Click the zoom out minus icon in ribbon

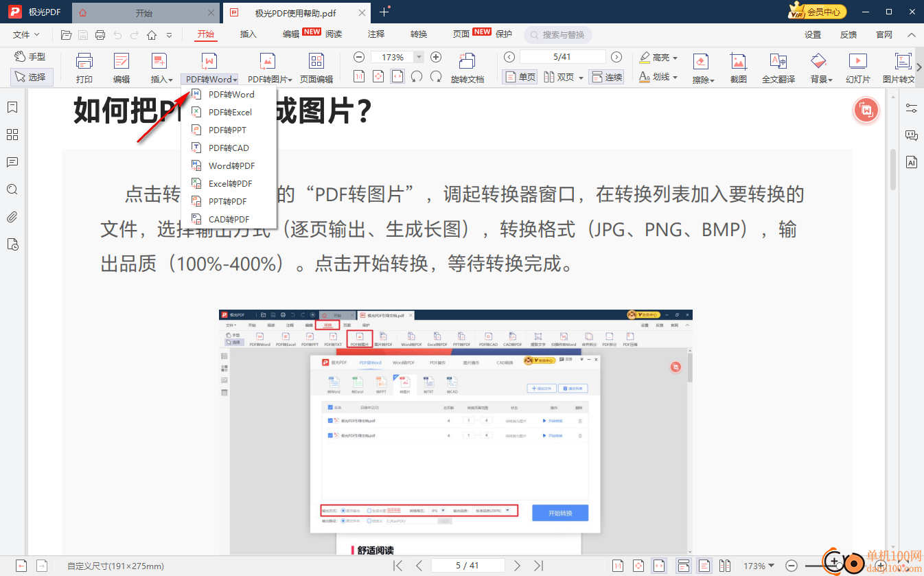(x=360, y=57)
